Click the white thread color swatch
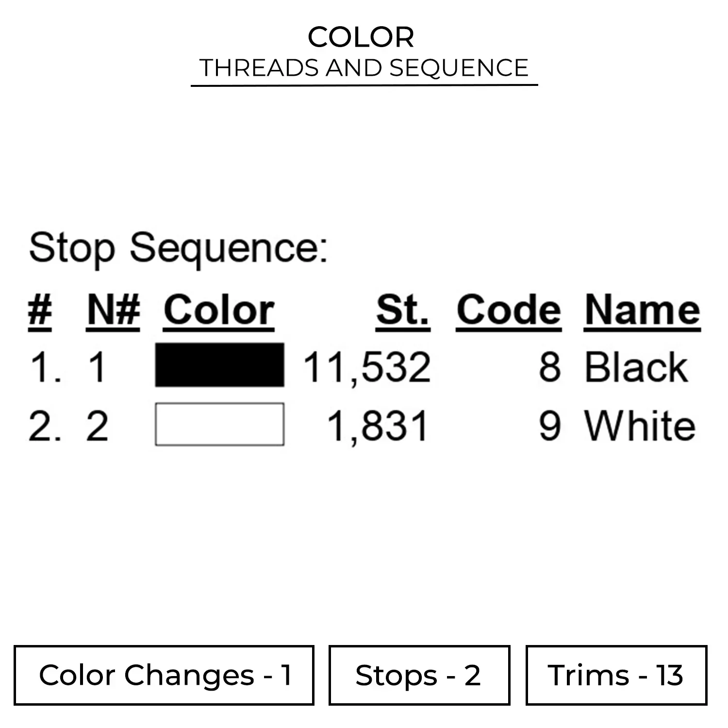 [x=219, y=424]
